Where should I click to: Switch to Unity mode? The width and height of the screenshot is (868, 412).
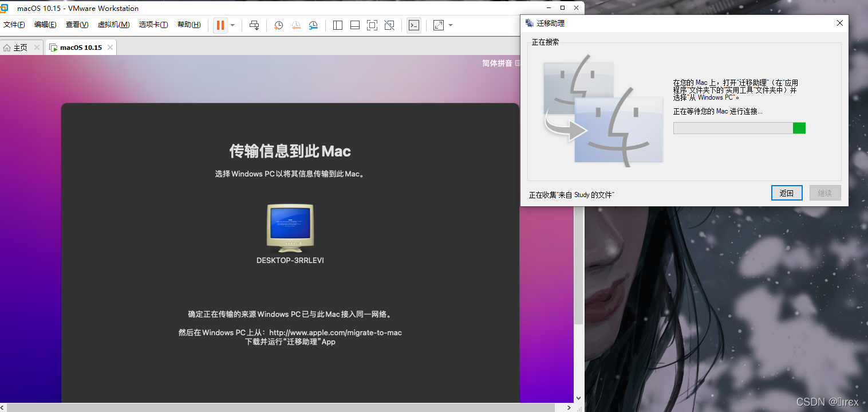click(x=389, y=25)
